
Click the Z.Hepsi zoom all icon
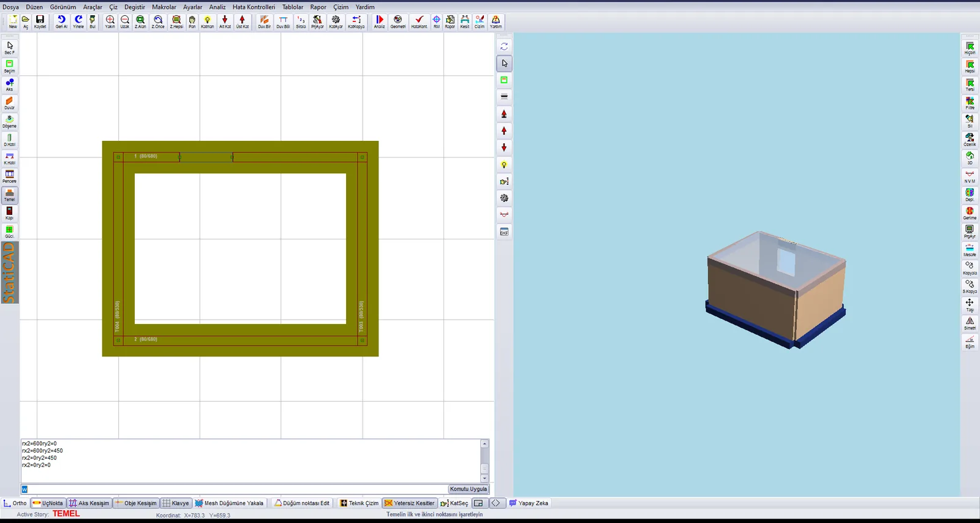point(176,21)
